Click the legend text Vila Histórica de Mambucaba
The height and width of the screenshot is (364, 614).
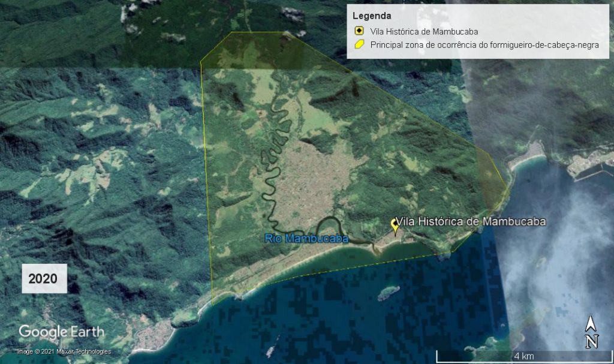pos(424,32)
